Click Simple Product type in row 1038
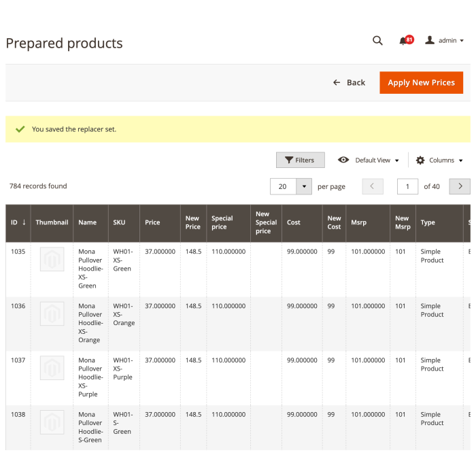 point(432,419)
